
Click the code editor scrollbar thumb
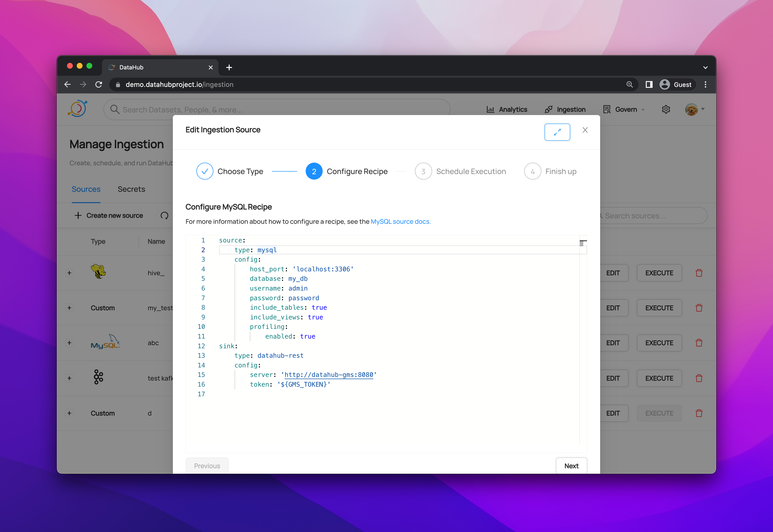[582, 243]
